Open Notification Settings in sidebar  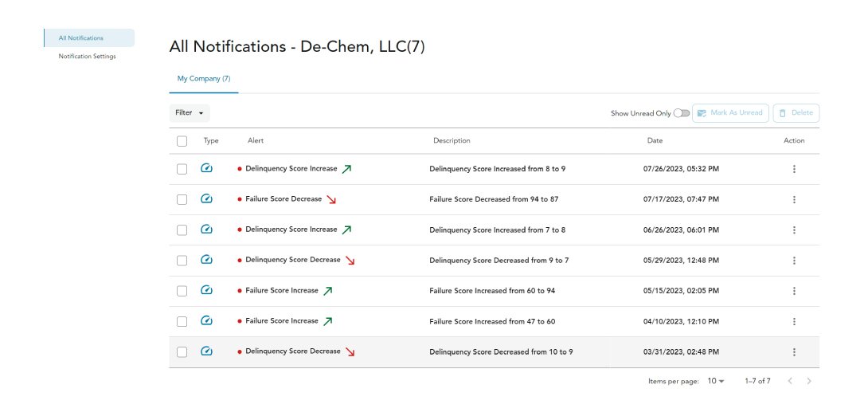coord(88,57)
